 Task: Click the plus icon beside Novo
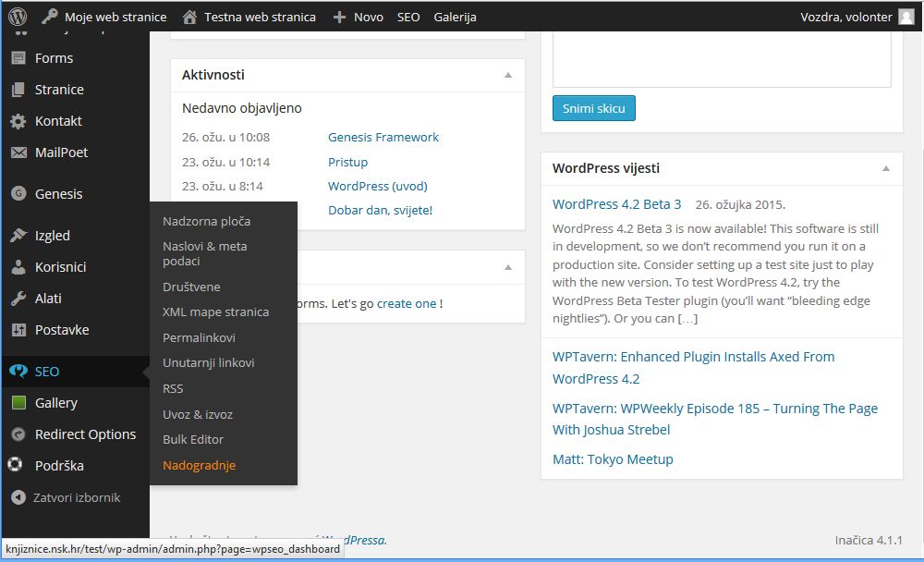(339, 18)
